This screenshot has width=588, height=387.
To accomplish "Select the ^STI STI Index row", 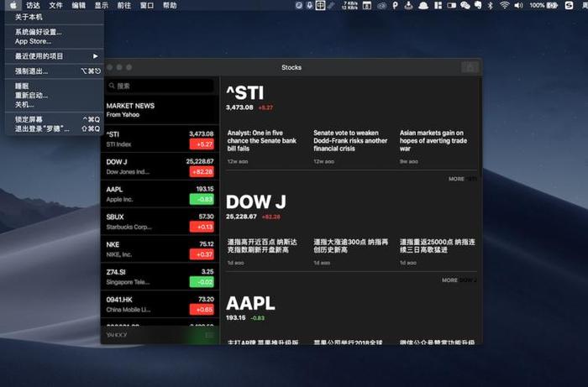I will [160, 139].
